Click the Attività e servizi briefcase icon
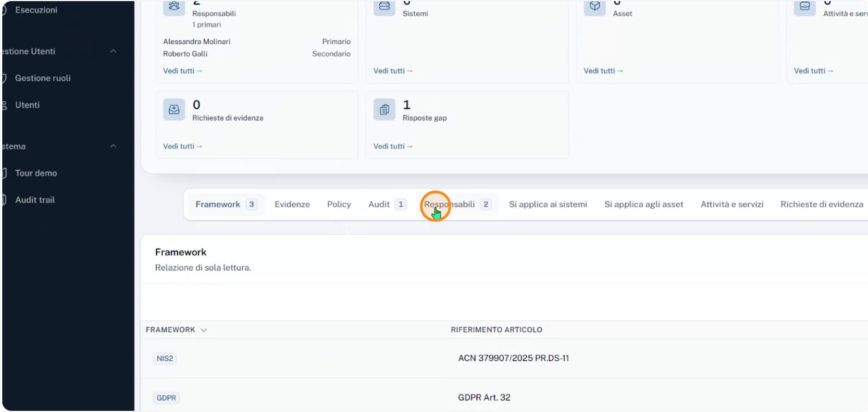868x412 pixels. [x=805, y=6]
